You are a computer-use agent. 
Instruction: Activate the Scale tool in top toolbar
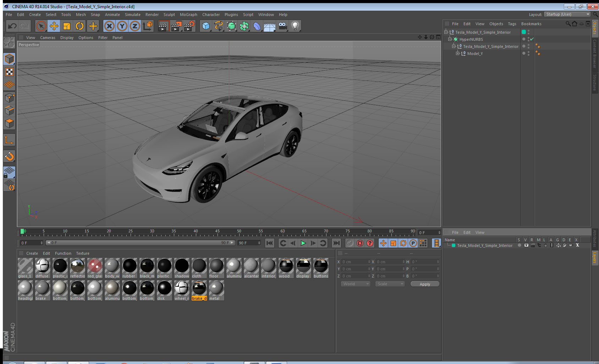(67, 26)
